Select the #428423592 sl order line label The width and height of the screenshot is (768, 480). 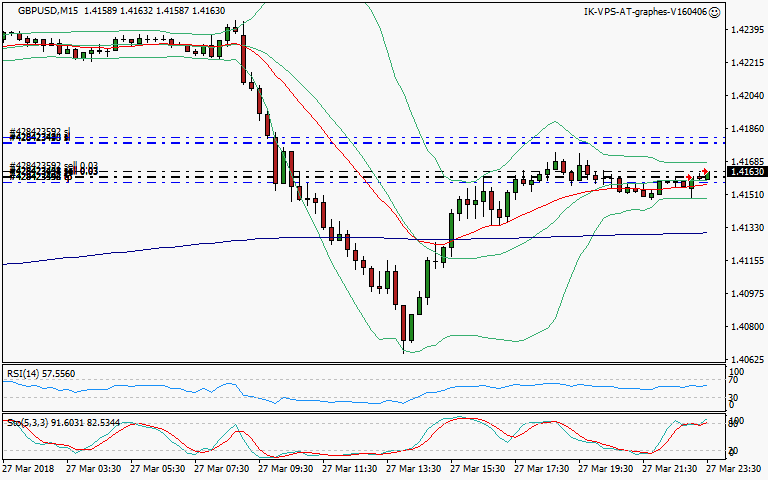pyautogui.click(x=40, y=132)
